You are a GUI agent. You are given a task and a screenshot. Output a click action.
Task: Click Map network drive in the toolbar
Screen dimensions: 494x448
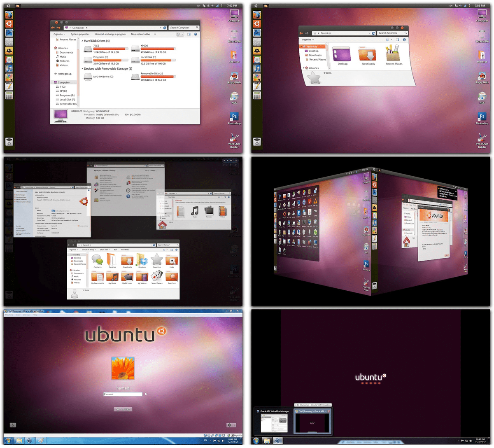coord(140,34)
